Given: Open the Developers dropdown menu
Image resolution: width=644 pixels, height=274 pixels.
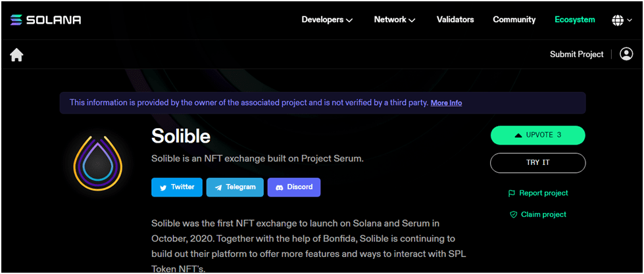Looking at the screenshot, I should [327, 20].
